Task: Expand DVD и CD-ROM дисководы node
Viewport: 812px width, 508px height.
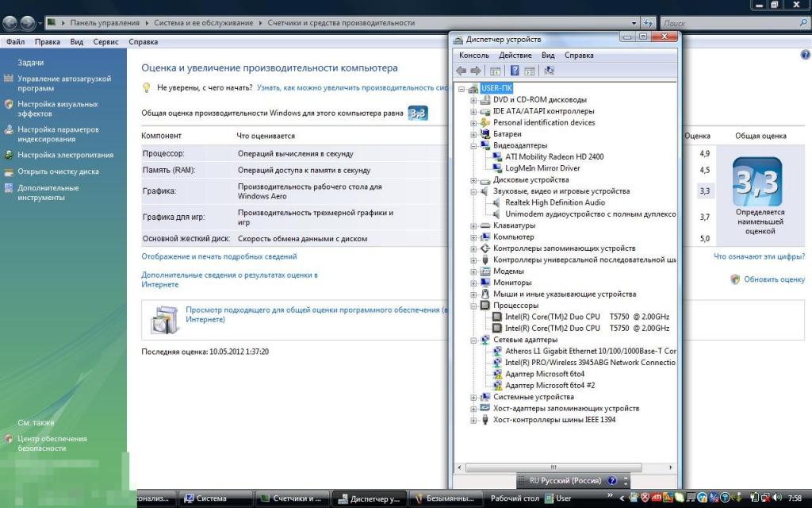Action: [x=473, y=100]
